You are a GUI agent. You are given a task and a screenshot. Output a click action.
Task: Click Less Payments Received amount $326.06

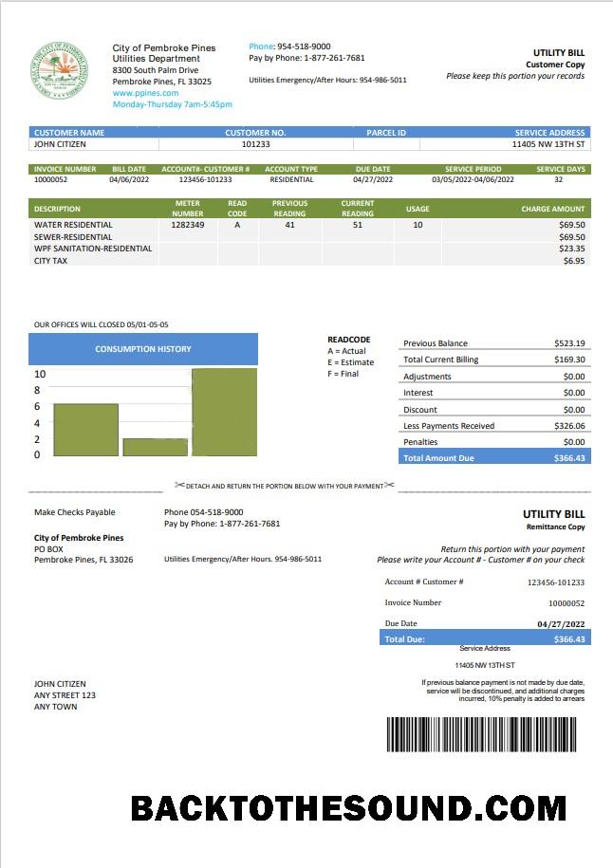569,426
